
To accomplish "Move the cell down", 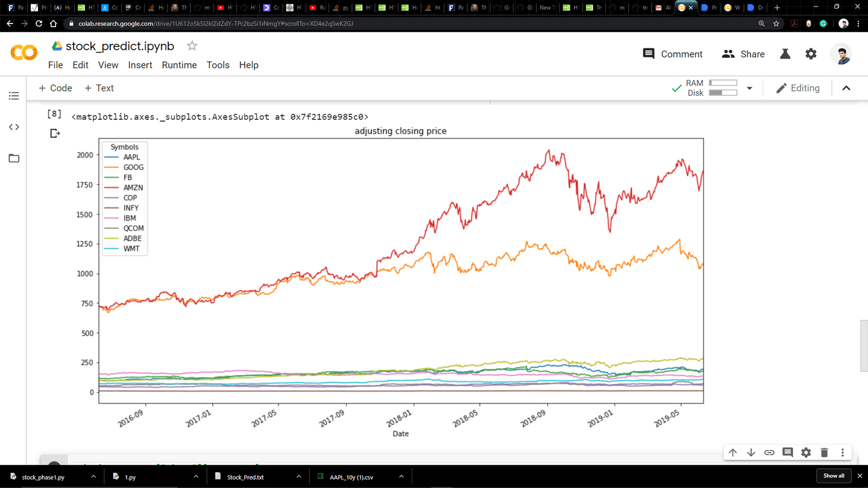I will 751,452.
